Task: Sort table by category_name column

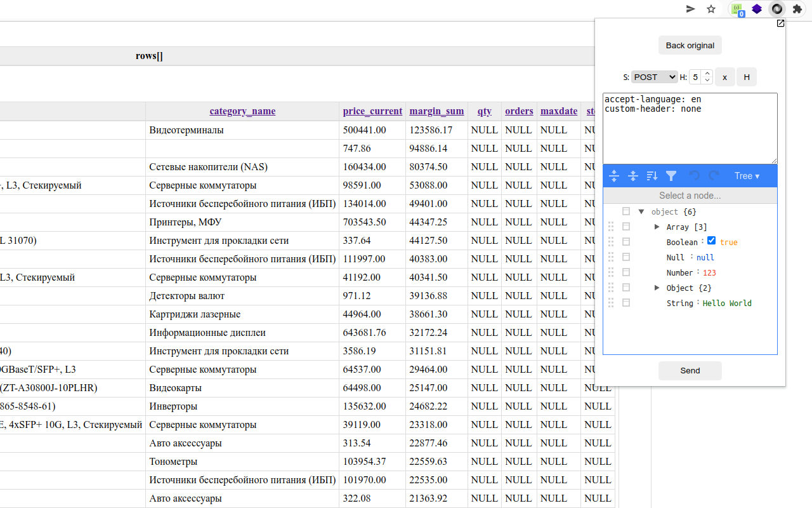Action: 242,111
